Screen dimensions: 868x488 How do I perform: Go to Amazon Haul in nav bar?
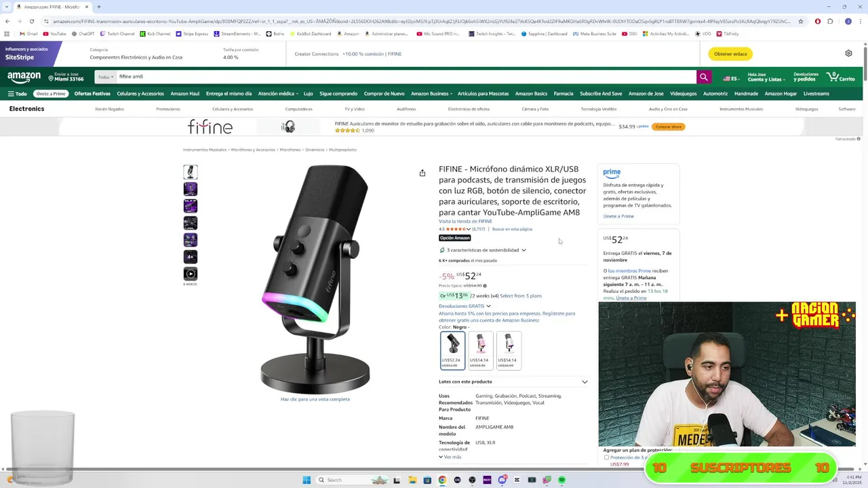click(x=185, y=94)
